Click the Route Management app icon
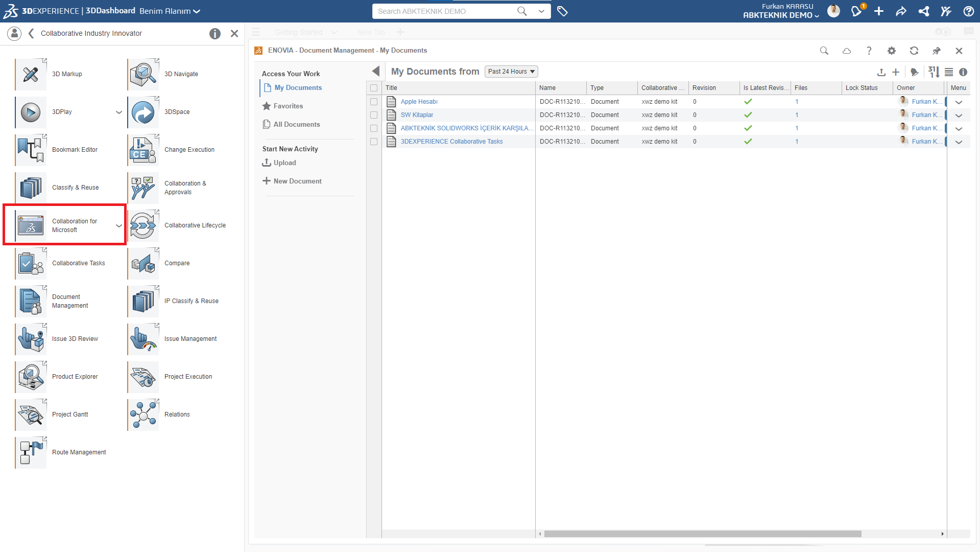 (31, 452)
